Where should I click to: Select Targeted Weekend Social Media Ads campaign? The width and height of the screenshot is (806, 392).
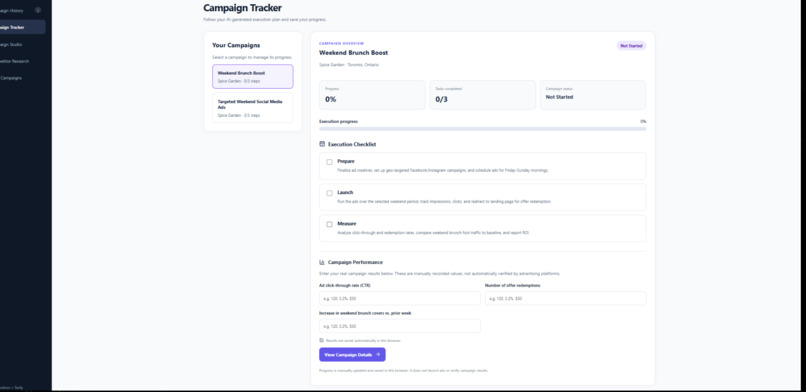click(253, 108)
